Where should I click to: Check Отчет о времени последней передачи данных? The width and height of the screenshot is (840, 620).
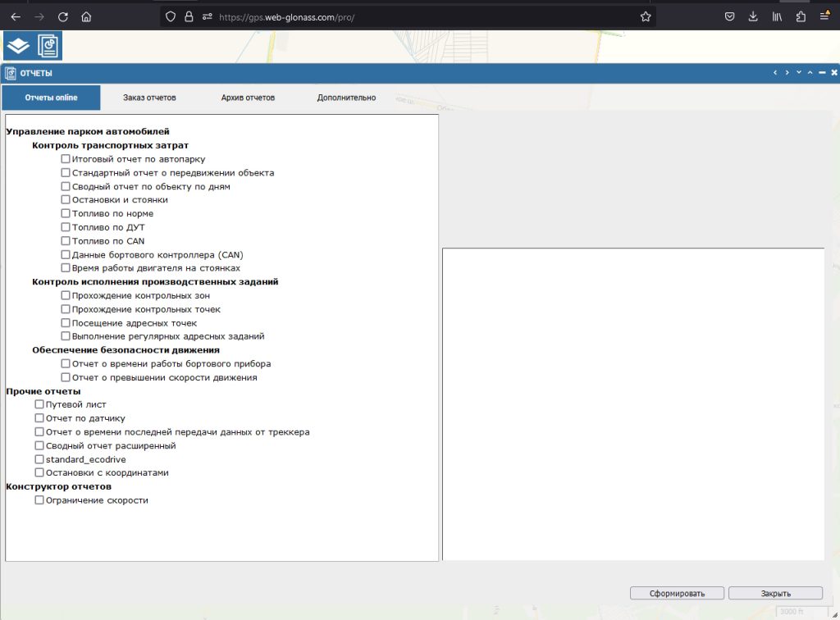coord(39,431)
